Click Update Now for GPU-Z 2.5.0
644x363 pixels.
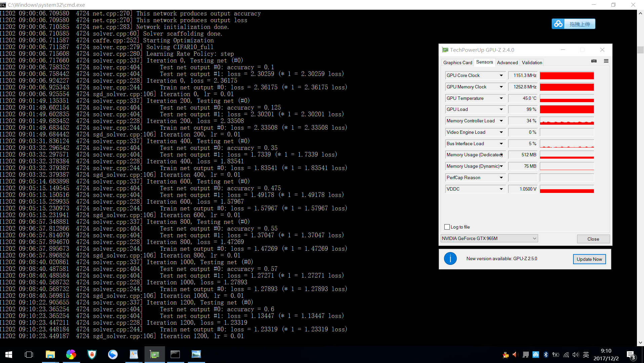589,259
